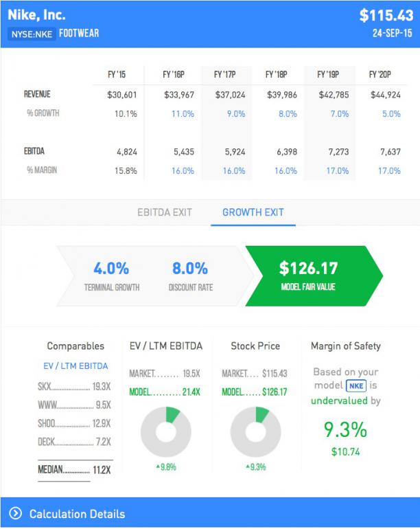This screenshot has width=420, height=529.
Task: Click the NKE badge in Margin of Safety
Action: 355,385
